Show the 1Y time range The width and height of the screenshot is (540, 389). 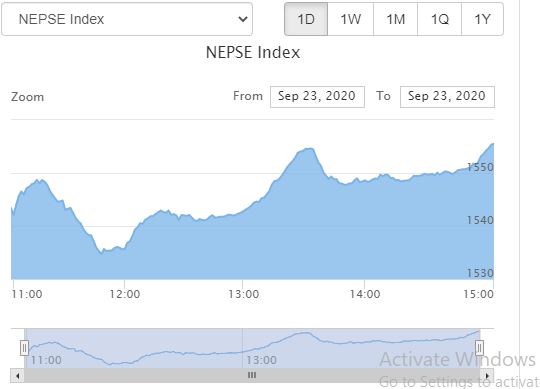[482, 19]
